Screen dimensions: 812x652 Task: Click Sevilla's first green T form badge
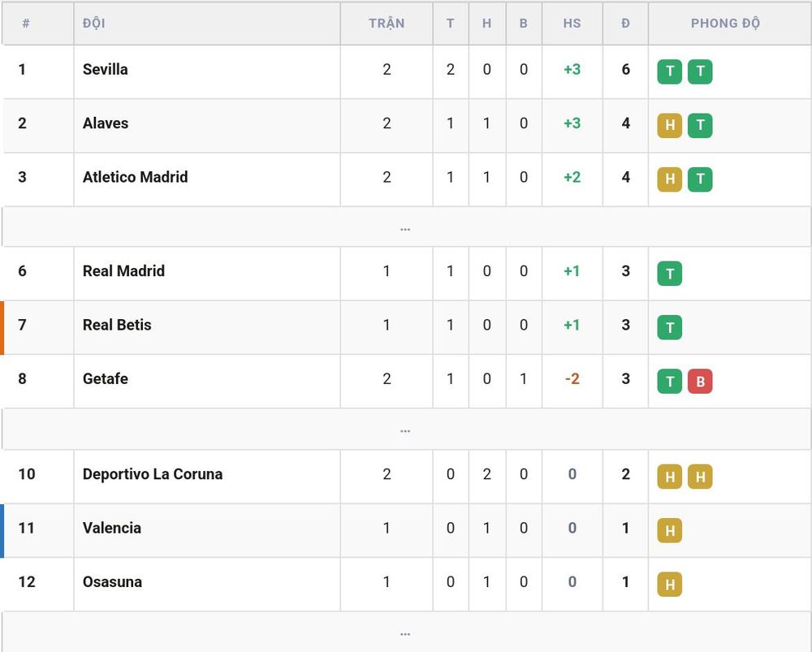[x=670, y=71]
